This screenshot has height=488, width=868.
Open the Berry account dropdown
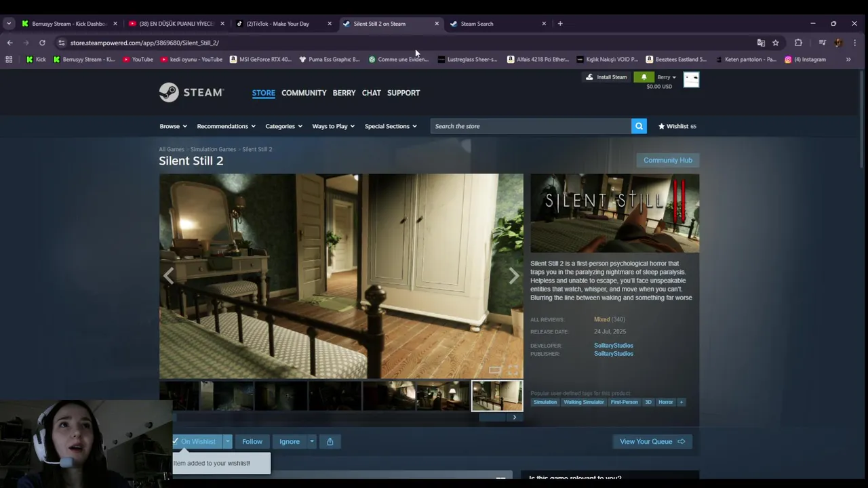point(667,77)
